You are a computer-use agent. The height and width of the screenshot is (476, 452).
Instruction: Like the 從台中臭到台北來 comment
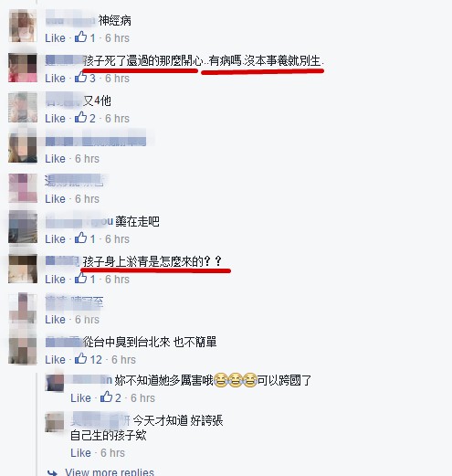[x=55, y=360]
